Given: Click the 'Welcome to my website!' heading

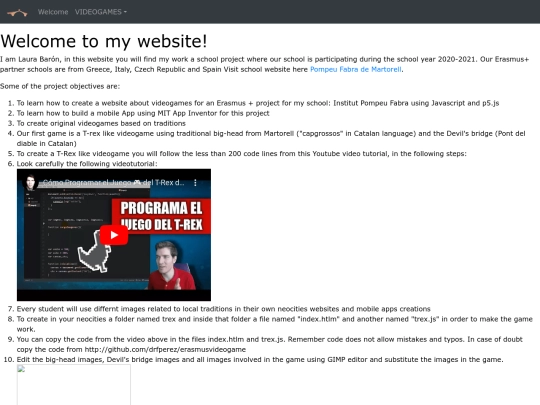Looking at the screenshot, I should (104, 41).
